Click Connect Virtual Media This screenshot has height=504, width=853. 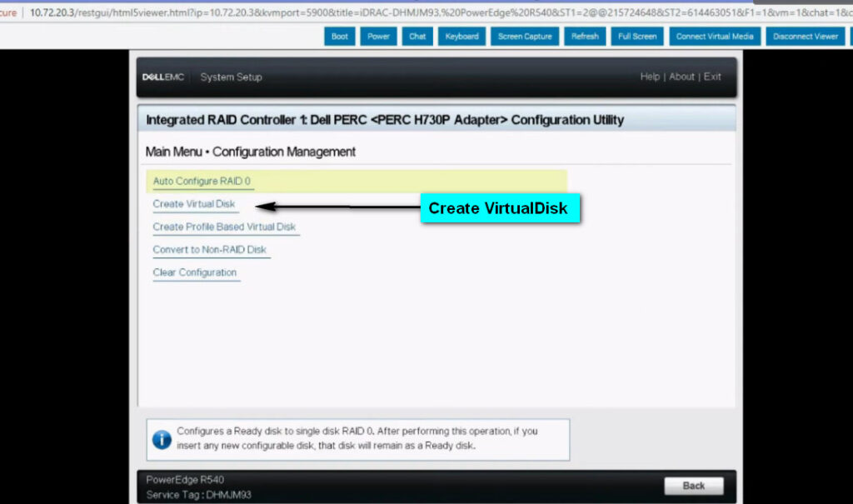pyautogui.click(x=714, y=37)
